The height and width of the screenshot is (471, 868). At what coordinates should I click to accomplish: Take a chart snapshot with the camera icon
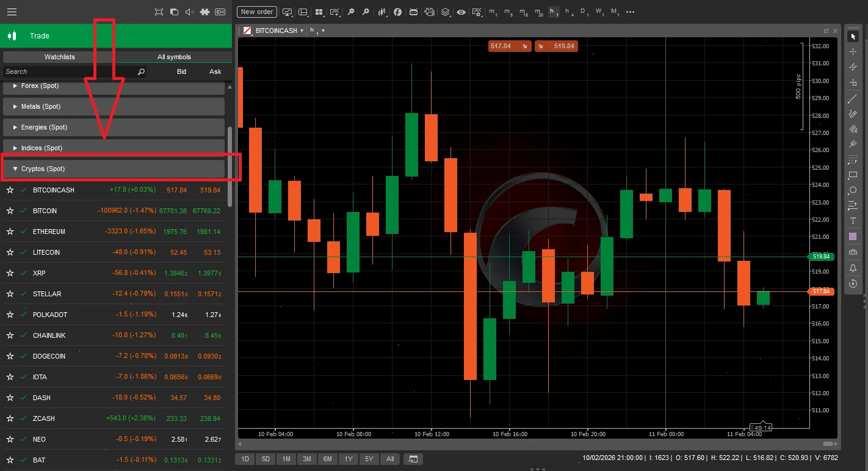[853, 252]
